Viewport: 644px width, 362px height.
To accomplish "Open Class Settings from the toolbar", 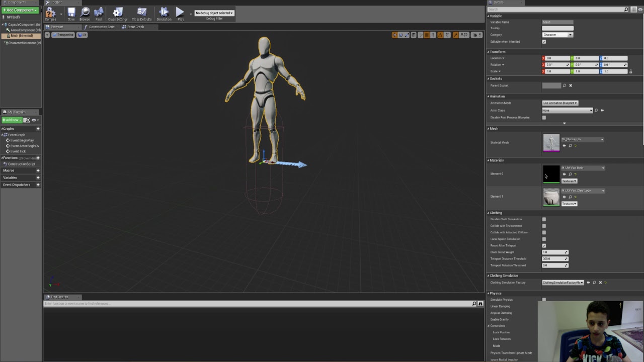I will [x=118, y=14].
